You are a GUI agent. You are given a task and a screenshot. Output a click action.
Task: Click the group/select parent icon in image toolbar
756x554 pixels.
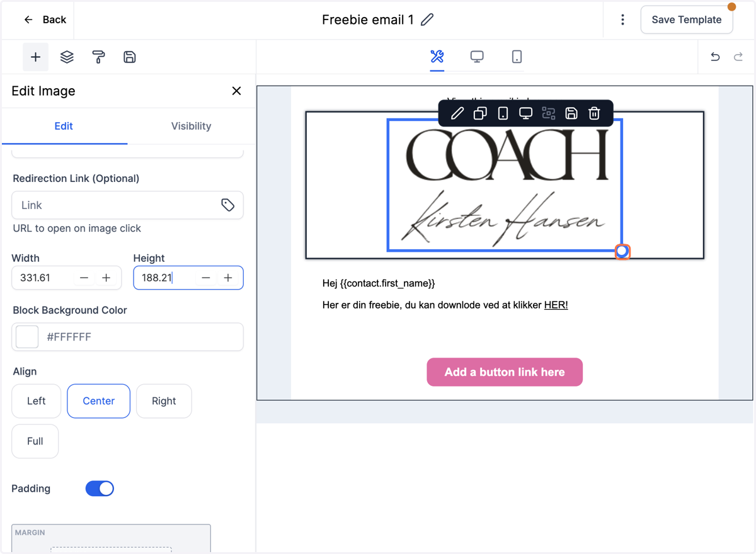coord(549,113)
